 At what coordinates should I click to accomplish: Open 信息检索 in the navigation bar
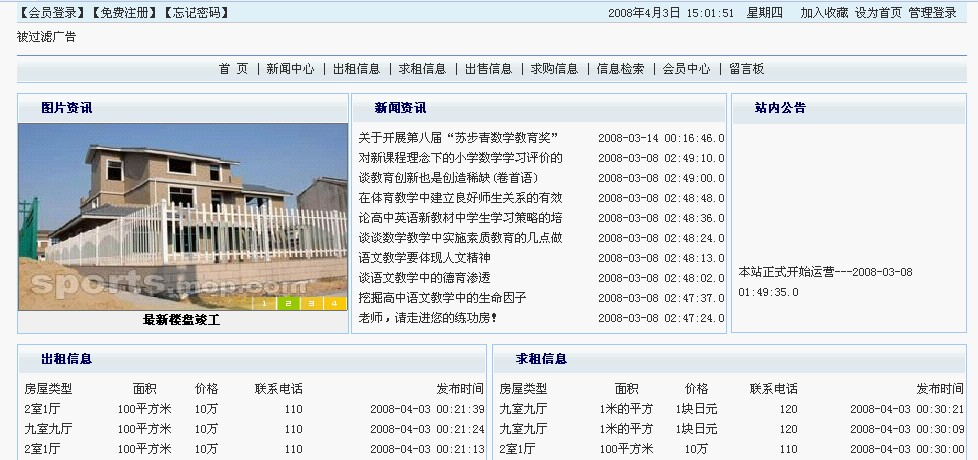tap(620, 69)
